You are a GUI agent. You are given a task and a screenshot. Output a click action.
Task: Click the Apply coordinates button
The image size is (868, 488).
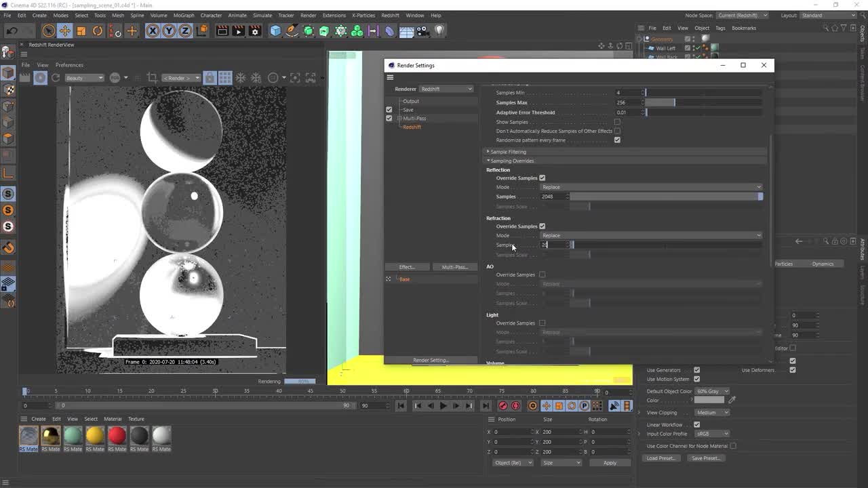tap(610, 463)
